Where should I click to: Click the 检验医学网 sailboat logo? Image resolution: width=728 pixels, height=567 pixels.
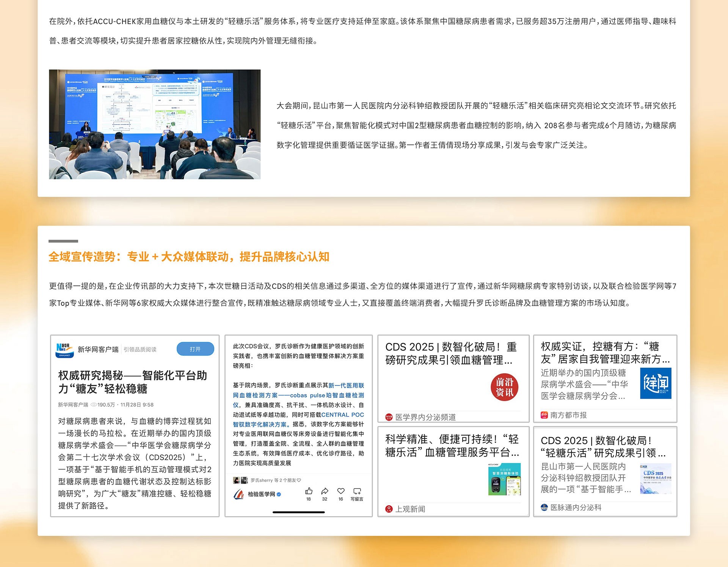(238, 494)
